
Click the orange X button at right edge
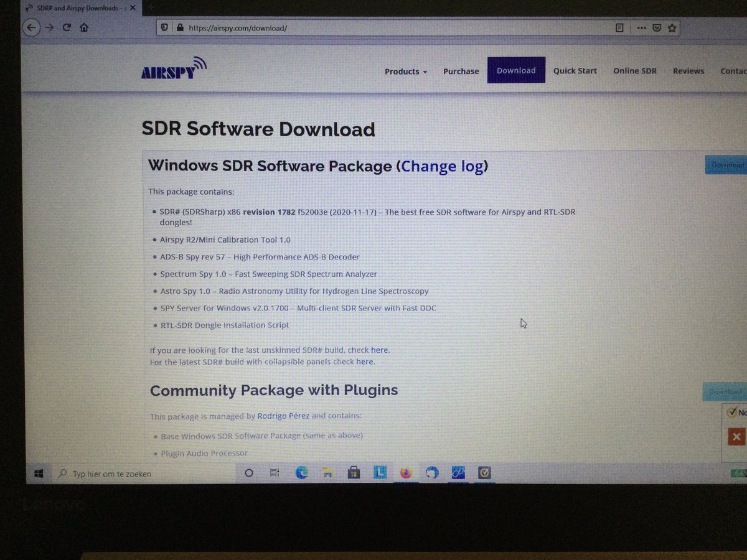point(736,436)
